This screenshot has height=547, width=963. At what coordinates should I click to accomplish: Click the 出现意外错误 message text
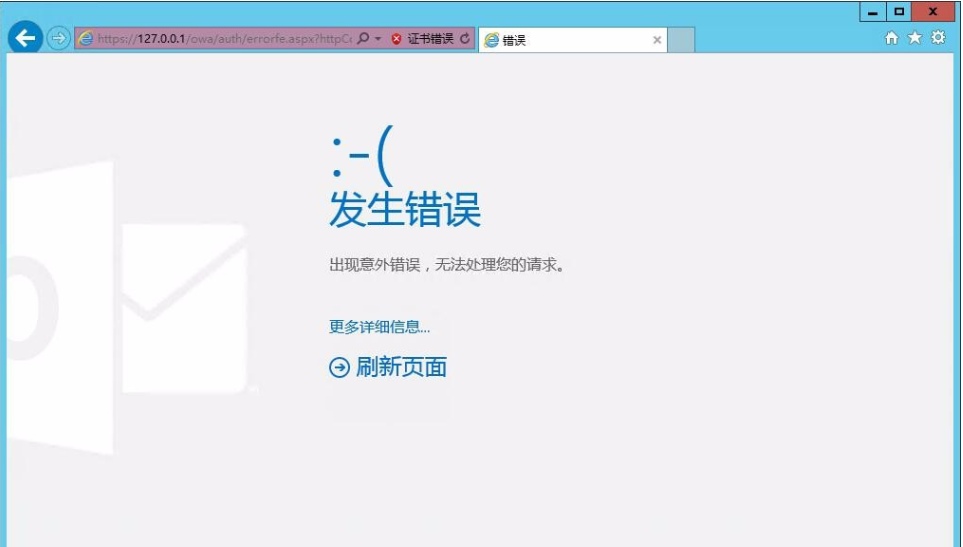click(446, 265)
